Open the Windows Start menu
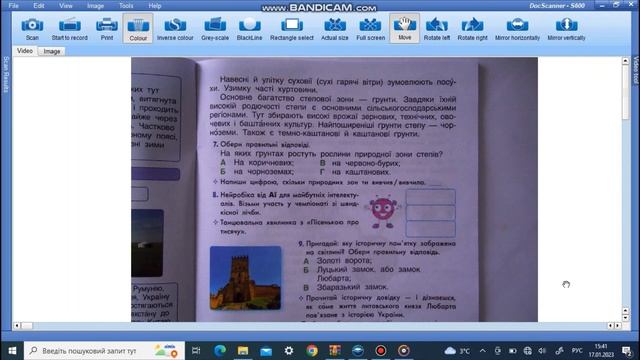Screen dimensions: 640x360 12,351
